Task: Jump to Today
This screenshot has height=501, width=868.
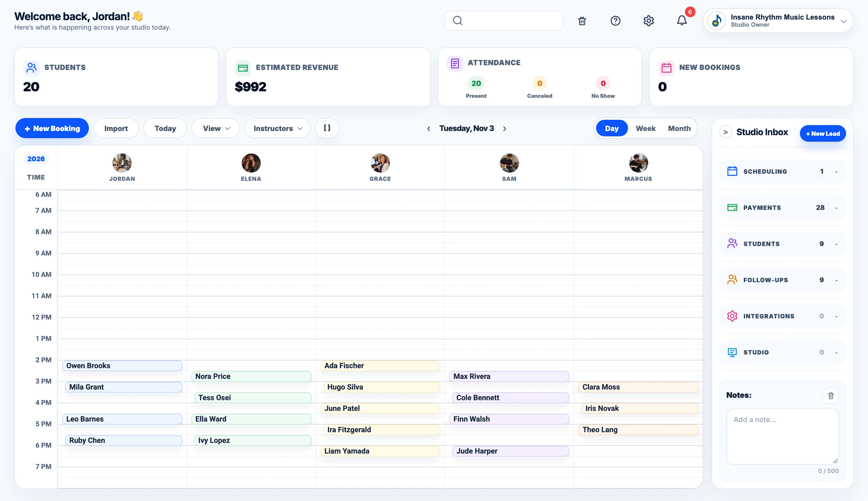Action: click(165, 128)
